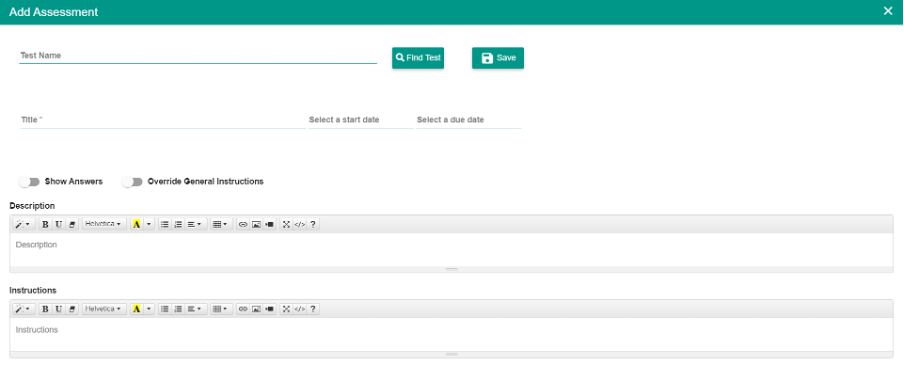Switch Description editor to fullscreen

(286, 224)
